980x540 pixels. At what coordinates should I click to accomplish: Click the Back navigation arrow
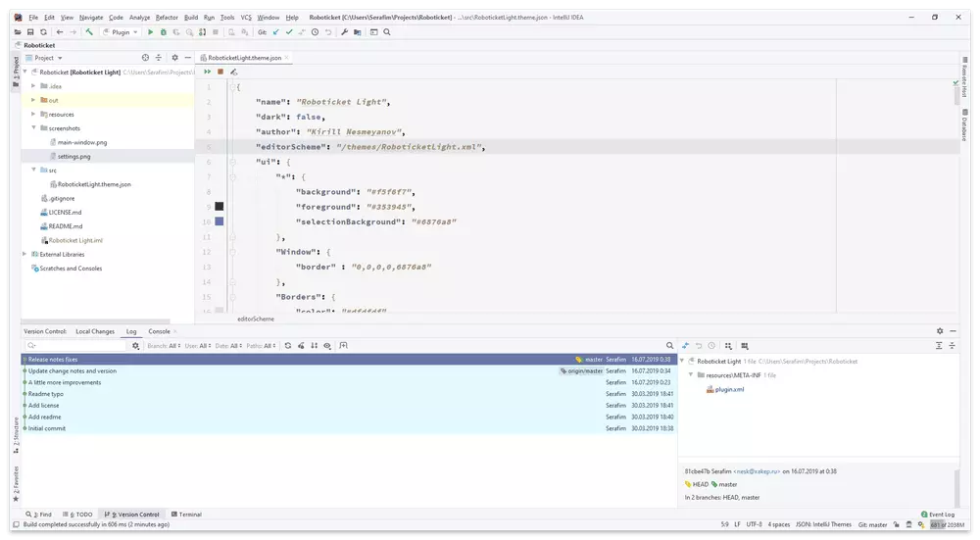coord(60,32)
